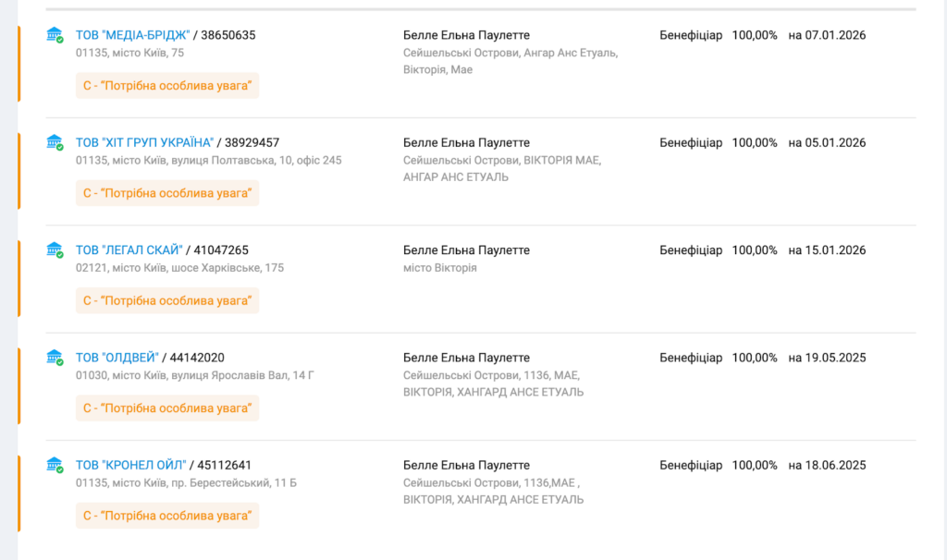
Task: Open the ТОВ "ХІТ ГРУП УКРАЇНА" company page
Action: coord(144,142)
